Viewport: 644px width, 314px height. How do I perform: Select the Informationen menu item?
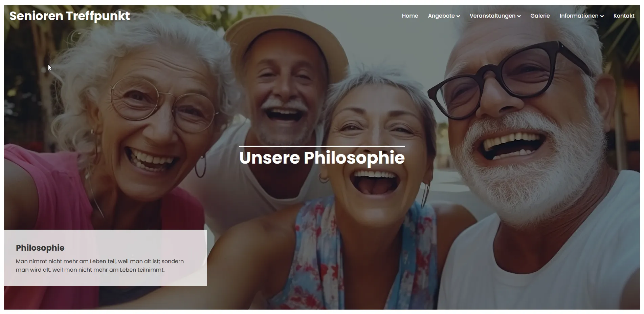point(579,16)
